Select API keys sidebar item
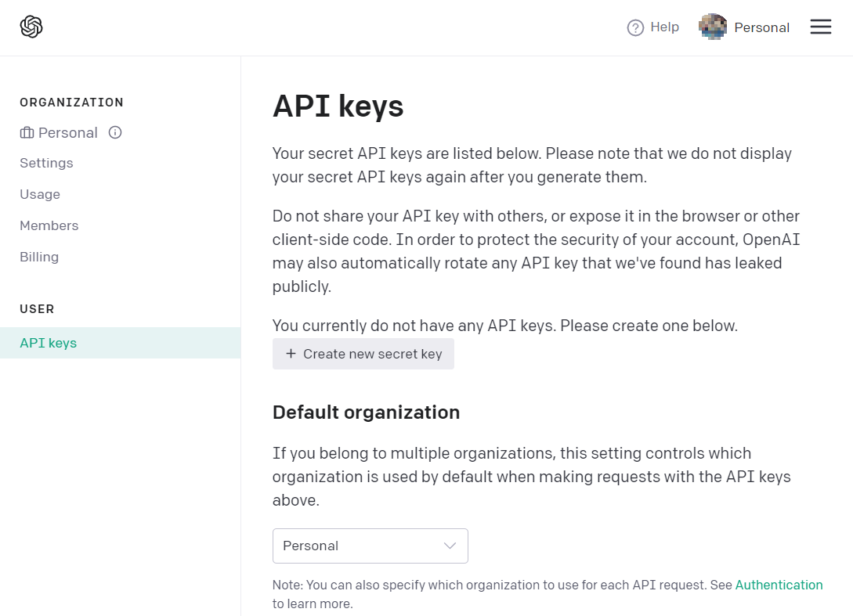Screen dimensions: 853x616 pos(120,343)
